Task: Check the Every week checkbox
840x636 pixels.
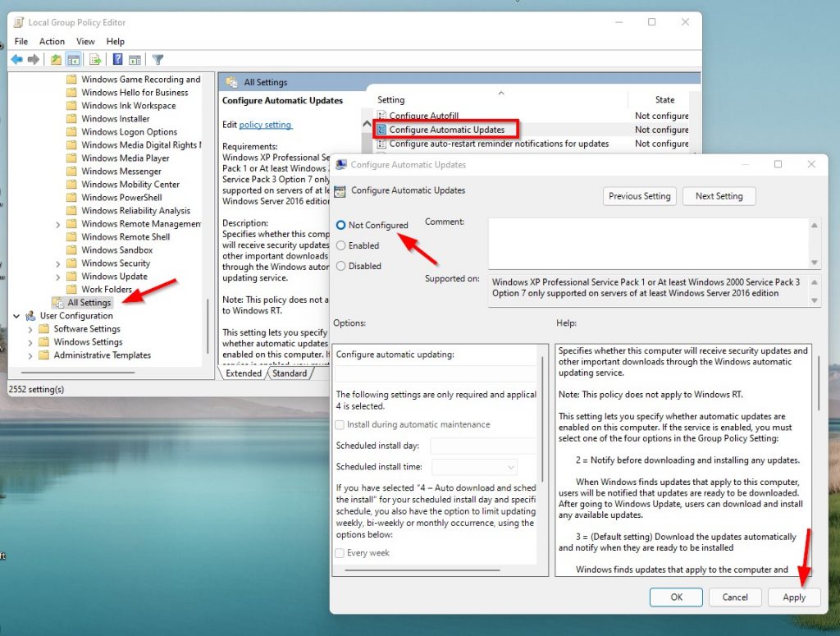Action: point(340,553)
